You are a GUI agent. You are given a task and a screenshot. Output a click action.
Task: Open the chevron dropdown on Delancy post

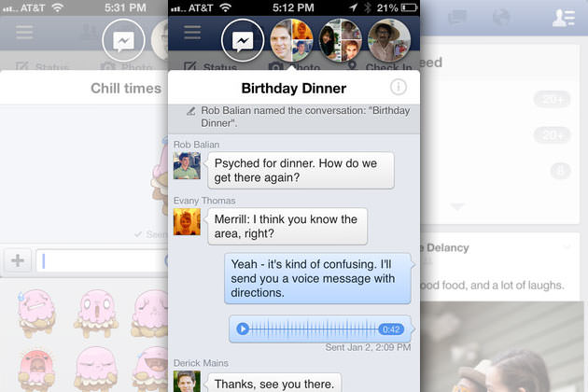click(x=567, y=246)
